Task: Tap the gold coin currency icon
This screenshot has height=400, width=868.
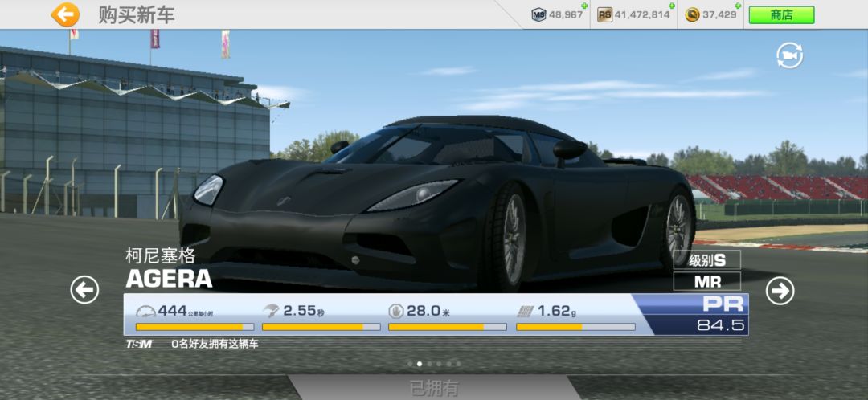Action: tap(692, 15)
